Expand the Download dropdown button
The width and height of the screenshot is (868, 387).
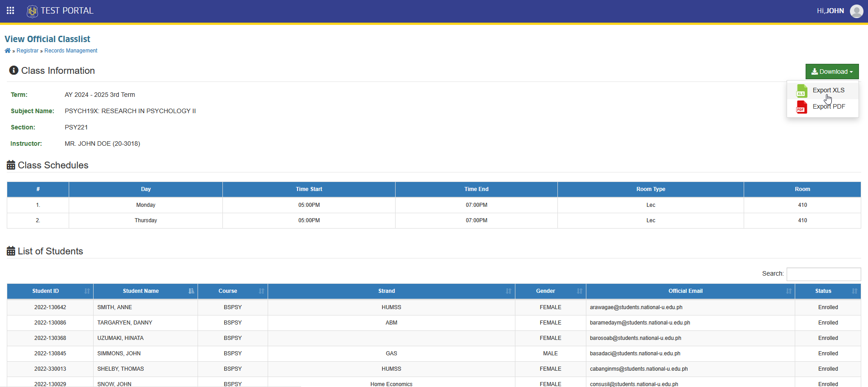pyautogui.click(x=832, y=72)
